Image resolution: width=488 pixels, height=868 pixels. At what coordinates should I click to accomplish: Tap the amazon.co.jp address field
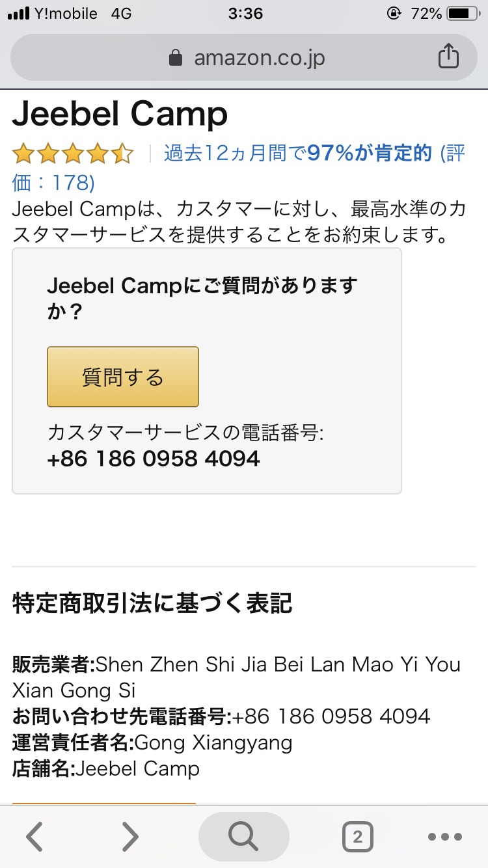(259, 59)
